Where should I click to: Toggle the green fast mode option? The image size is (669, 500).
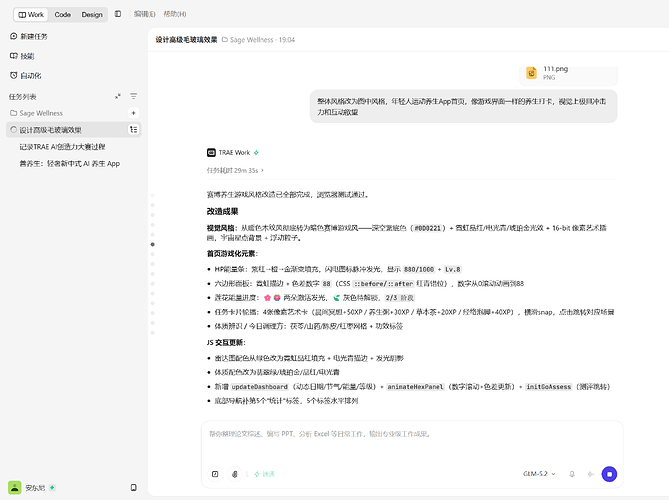[x=265, y=474]
